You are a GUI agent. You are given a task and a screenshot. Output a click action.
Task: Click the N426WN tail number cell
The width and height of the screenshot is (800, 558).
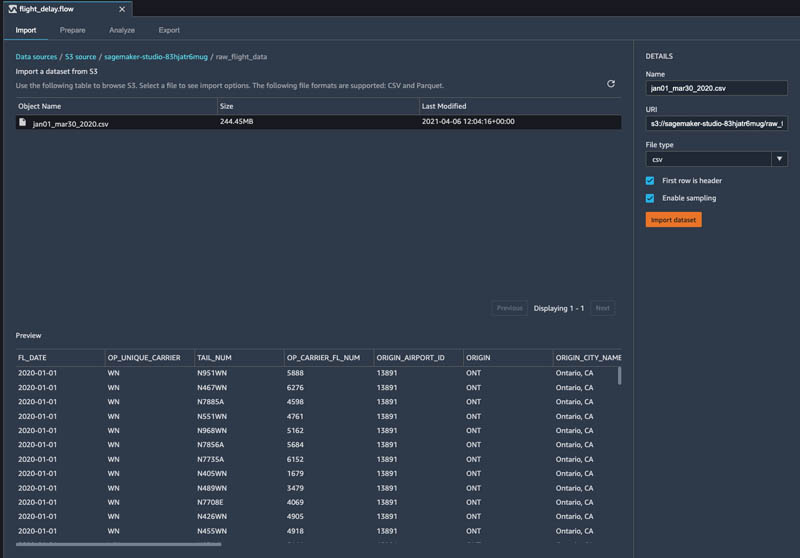pos(212,516)
